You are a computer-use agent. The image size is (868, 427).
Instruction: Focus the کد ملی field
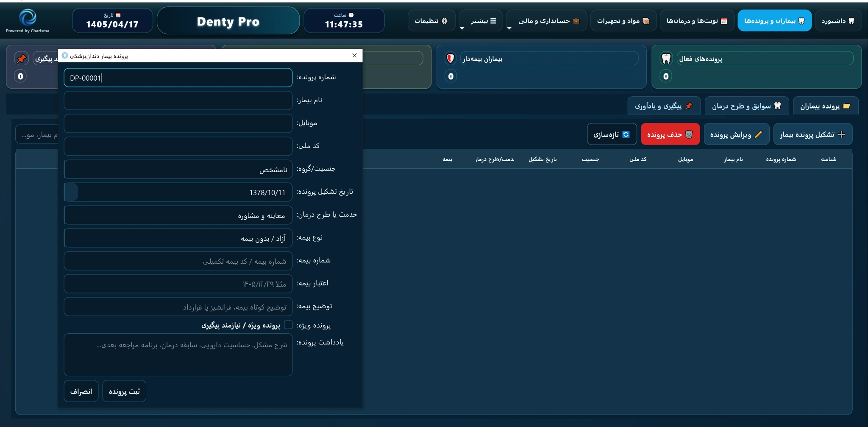[x=178, y=146]
